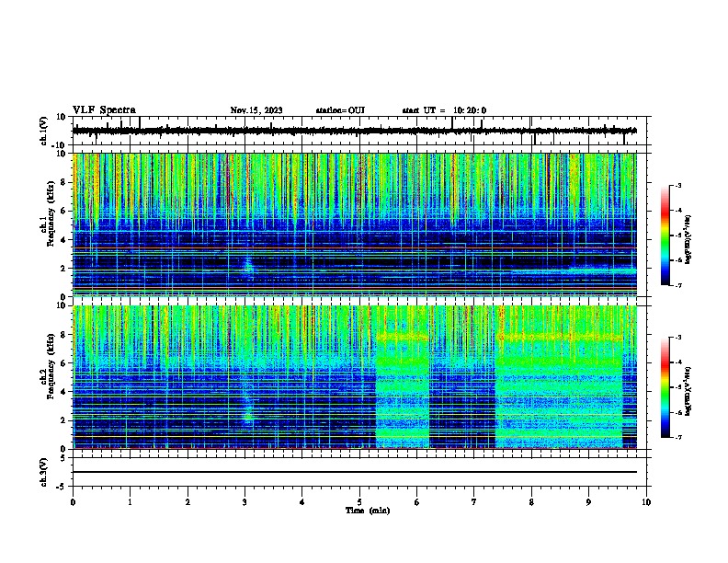Click the 4 kHz tick on ch.2 spectrogram axis
728x563 pixels.
pyautogui.click(x=63, y=392)
